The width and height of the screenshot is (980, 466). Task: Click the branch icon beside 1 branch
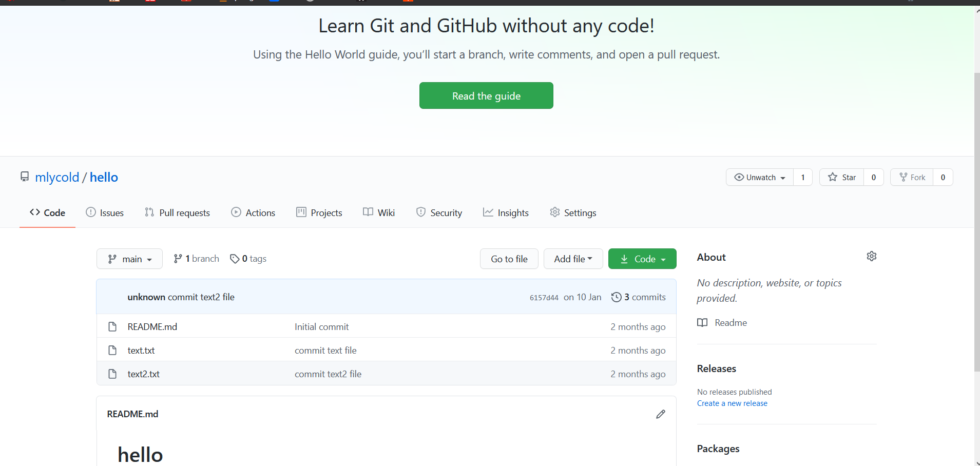click(x=178, y=259)
